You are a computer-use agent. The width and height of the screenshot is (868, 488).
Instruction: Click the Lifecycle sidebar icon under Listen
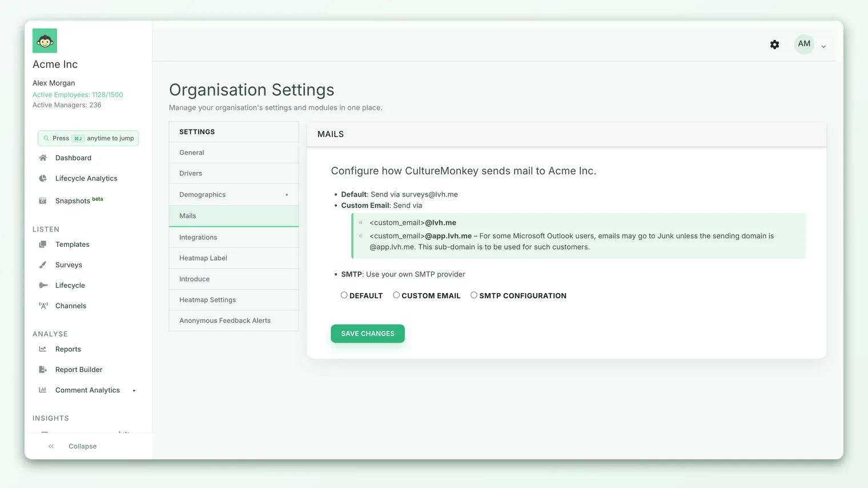pyautogui.click(x=43, y=285)
